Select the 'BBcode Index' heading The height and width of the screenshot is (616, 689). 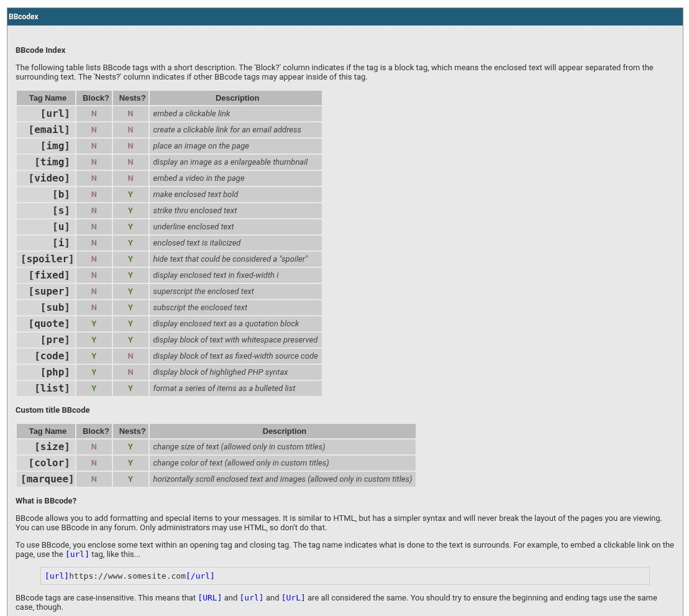pyautogui.click(x=40, y=50)
